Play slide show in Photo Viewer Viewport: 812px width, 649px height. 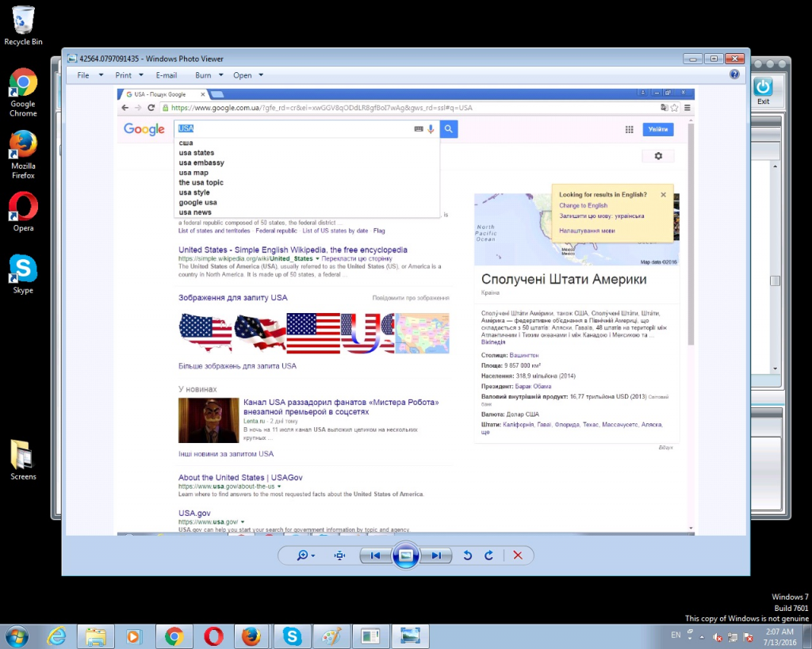405,555
